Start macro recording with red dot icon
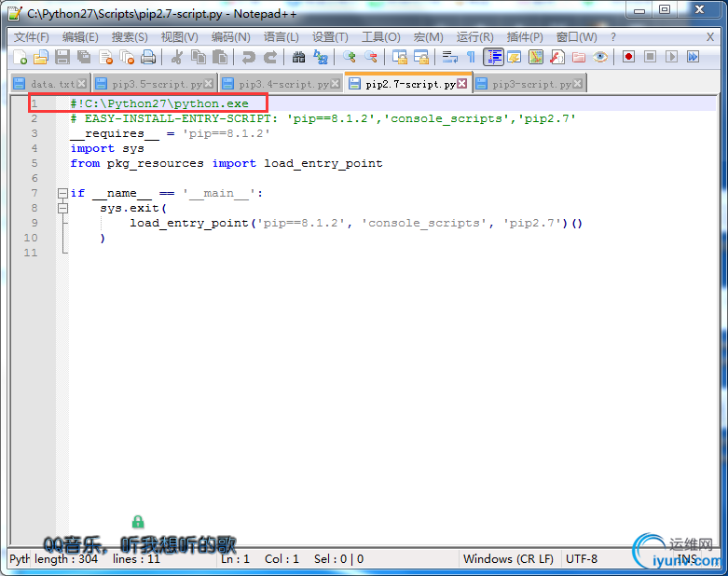This screenshot has width=728, height=576. (x=628, y=57)
